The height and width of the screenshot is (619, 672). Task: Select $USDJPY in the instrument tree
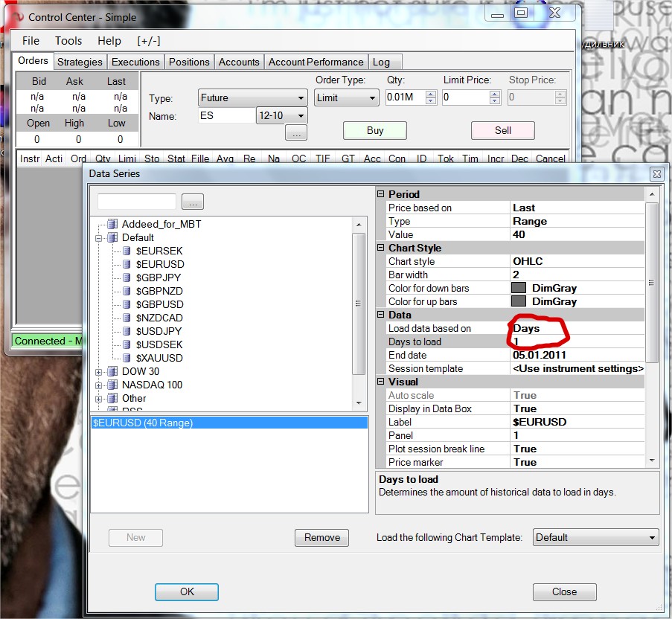click(159, 331)
